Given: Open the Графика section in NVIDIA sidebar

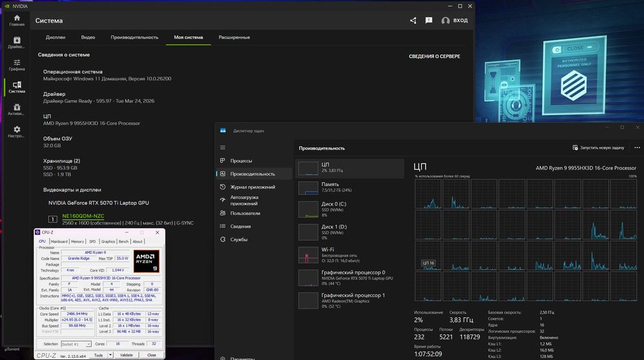Looking at the screenshot, I should 17,65.
